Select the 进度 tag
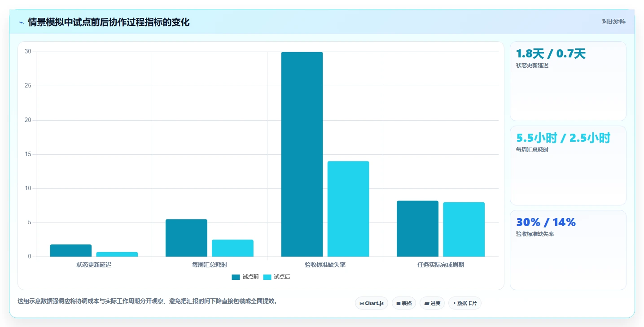The width and height of the screenshot is (644, 327). pyautogui.click(x=432, y=303)
